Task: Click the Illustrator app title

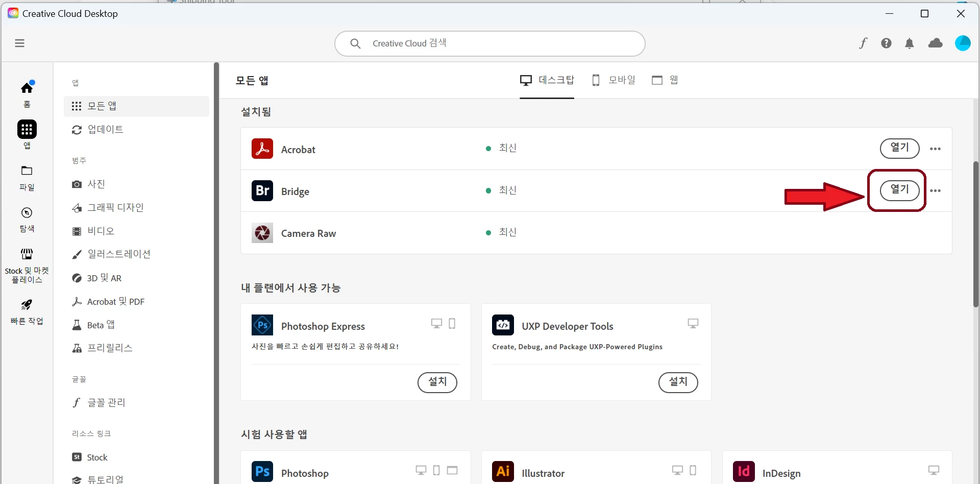Action: (543, 473)
